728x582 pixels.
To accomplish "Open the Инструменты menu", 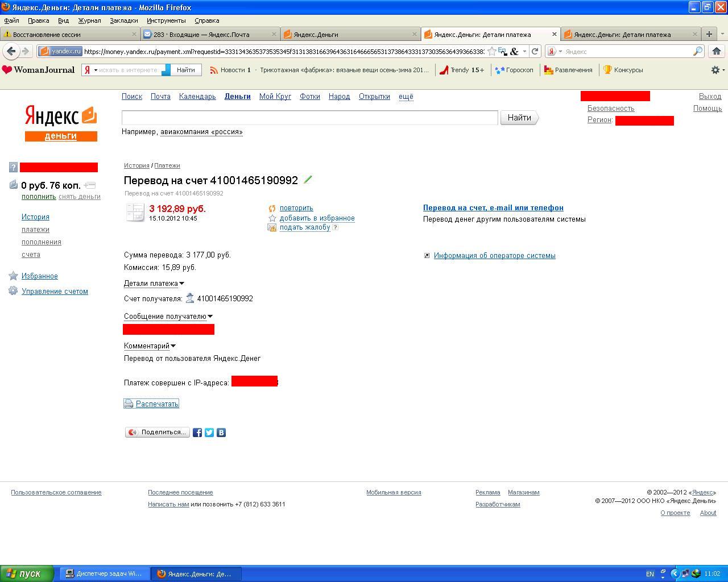I will point(166,20).
